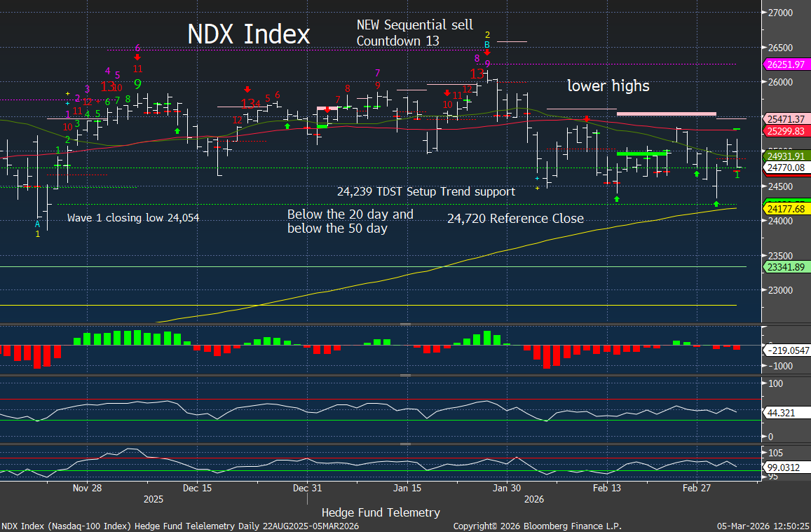Select the olive 24931.91 axis label
Image resolution: width=811 pixels, height=532 pixels.
coord(785,156)
